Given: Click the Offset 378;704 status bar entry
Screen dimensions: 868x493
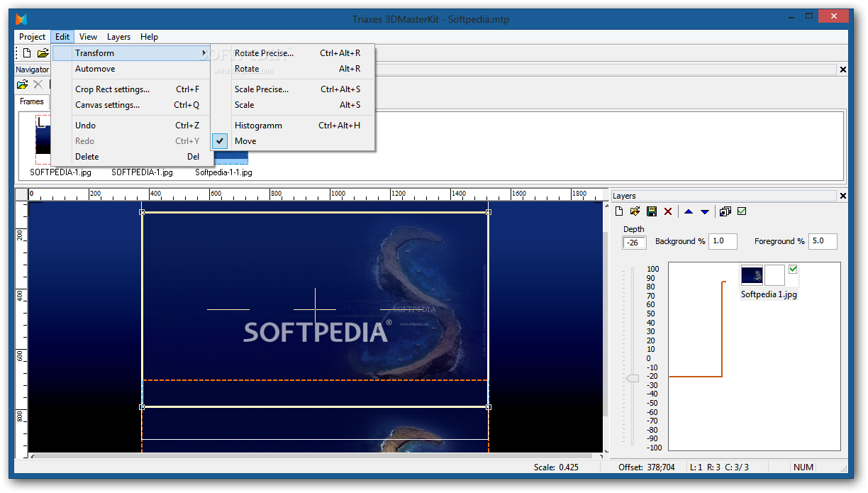Looking at the screenshot, I should coord(646,467).
